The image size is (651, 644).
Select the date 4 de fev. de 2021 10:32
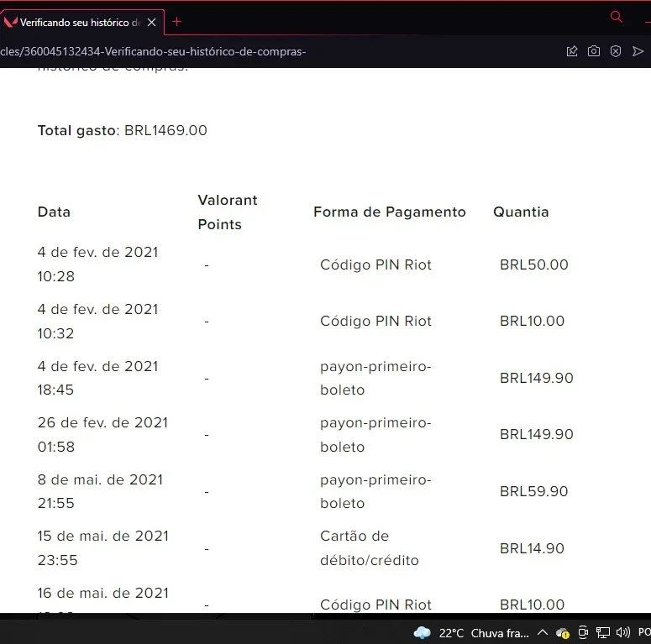pyautogui.click(x=97, y=322)
